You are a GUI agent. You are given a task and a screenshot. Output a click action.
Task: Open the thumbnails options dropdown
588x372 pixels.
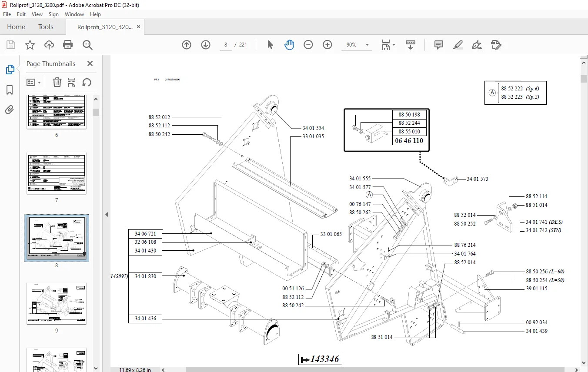(34, 82)
